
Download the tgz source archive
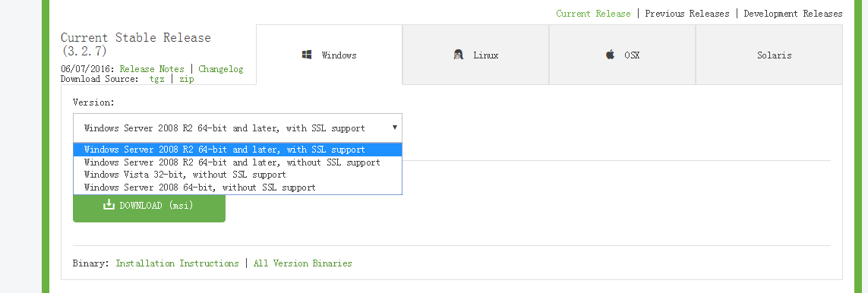point(156,79)
